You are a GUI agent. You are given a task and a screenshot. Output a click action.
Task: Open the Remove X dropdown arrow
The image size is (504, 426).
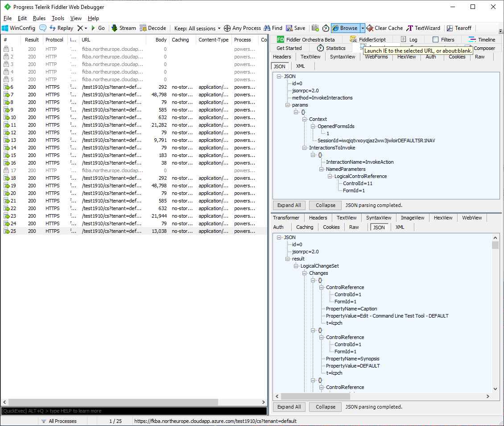86,28
